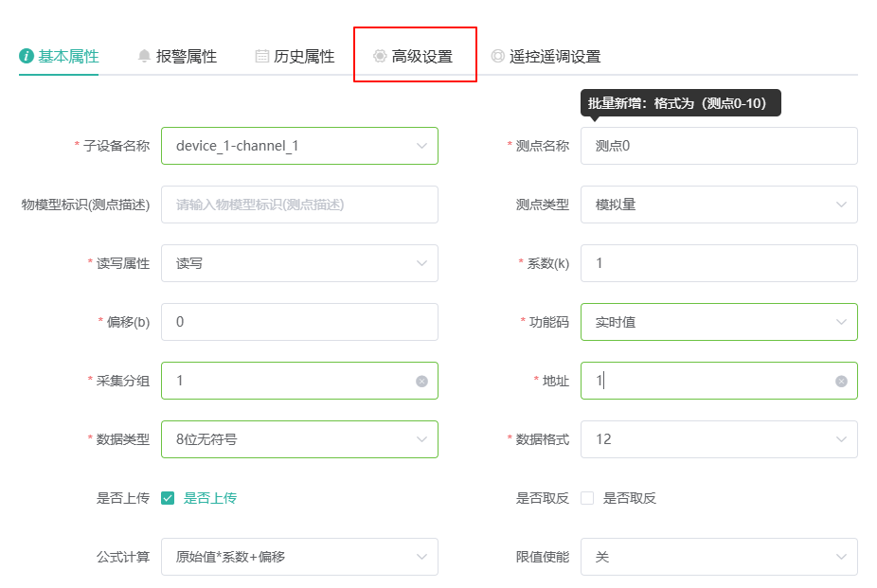This screenshot has height=588, width=877.
Task: Click the gear icon beside 高级设置
Action: coord(380,56)
